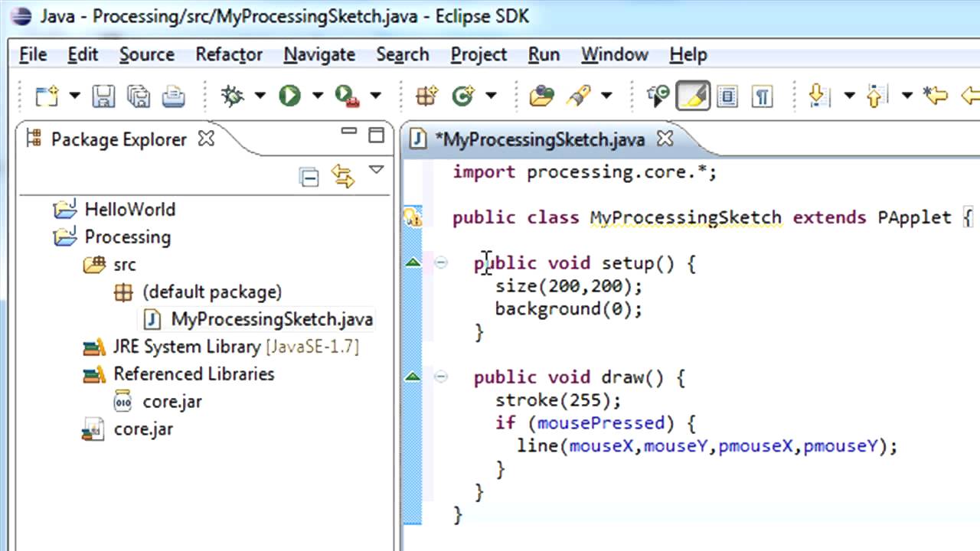The width and height of the screenshot is (980, 551).
Task: Toggle Mark Occurrences highlighter button
Action: tap(693, 96)
